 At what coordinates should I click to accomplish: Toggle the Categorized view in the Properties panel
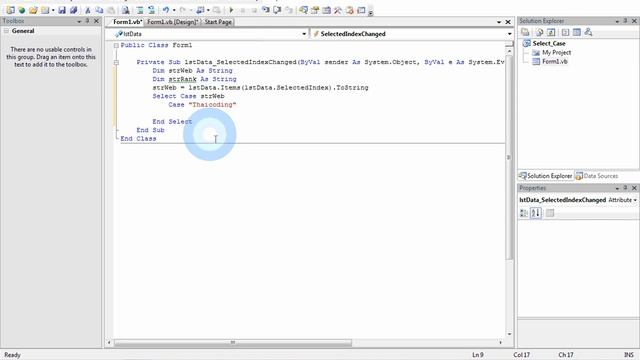[524, 213]
